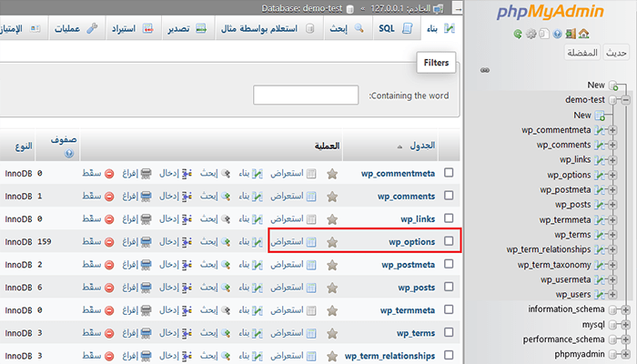Star the wp_commentmeta table as favorite
The width and height of the screenshot is (637, 364).
click(x=332, y=174)
